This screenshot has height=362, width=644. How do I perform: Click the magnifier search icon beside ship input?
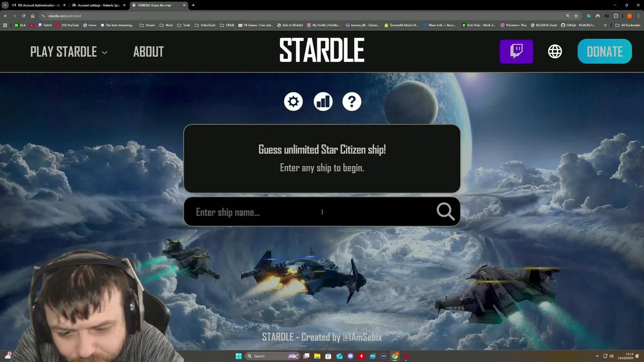(x=445, y=212)
